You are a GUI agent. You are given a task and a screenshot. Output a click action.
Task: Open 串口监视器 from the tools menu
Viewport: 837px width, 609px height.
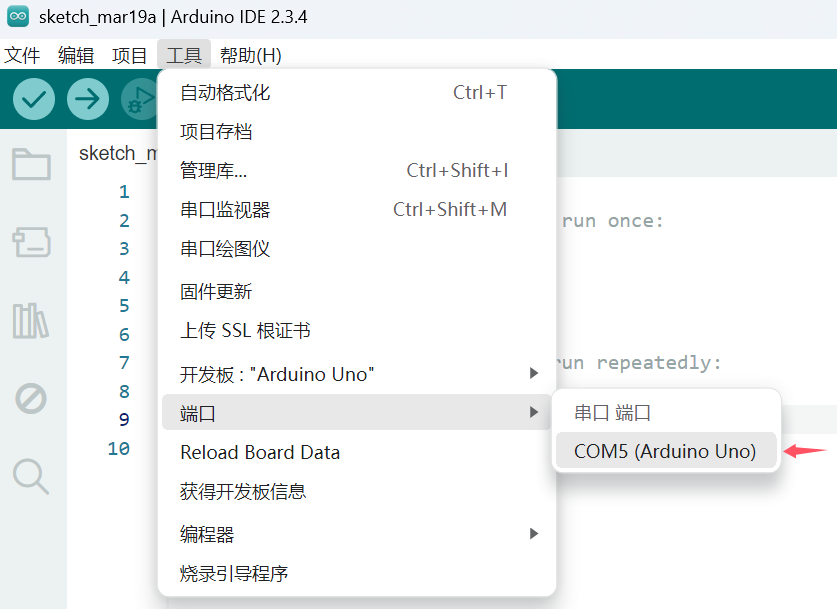click(x=225, y=210)
